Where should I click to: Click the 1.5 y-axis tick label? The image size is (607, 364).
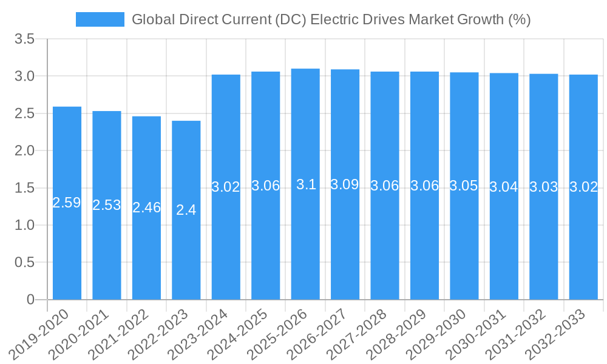(x=24, y=188)
